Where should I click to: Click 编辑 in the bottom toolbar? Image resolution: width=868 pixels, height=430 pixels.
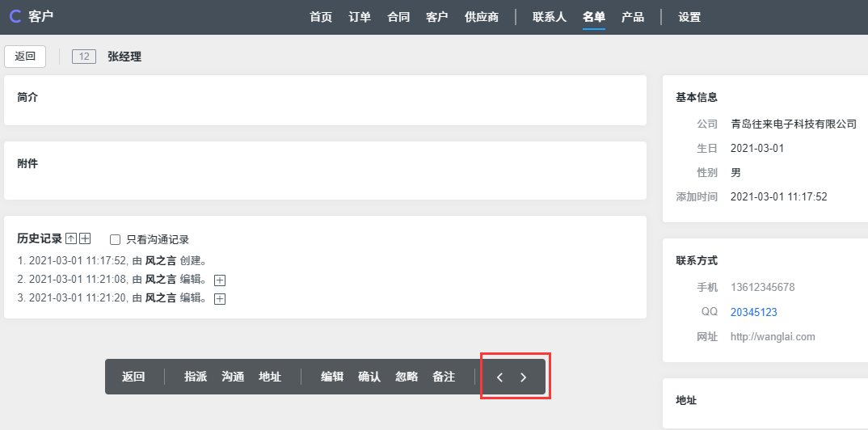coord(332,377)
